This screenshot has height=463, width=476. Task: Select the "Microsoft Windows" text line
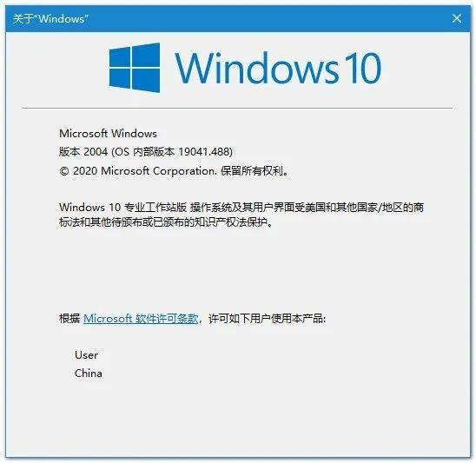[x=108, y=133]
